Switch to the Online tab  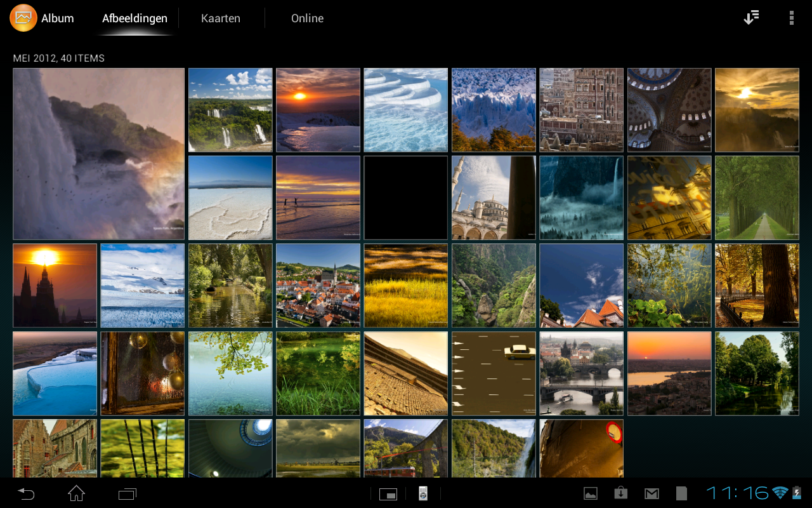307,18
